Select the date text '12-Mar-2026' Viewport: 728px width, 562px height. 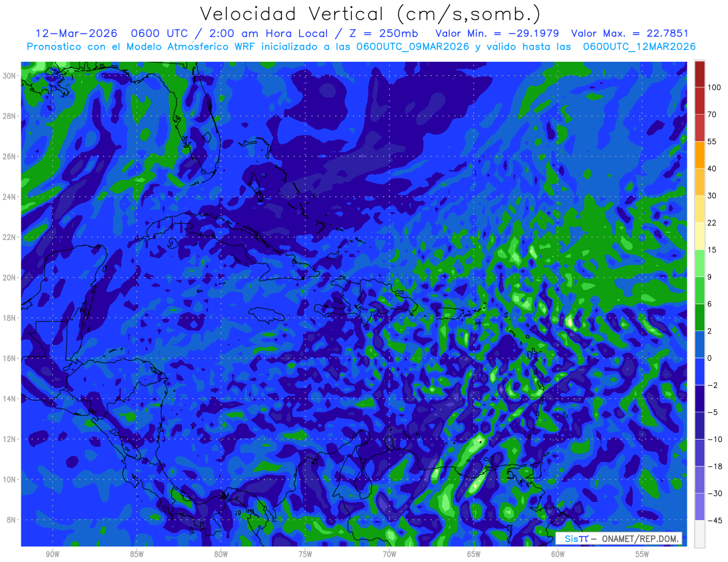pyautogui.click(x=75, y=33)
